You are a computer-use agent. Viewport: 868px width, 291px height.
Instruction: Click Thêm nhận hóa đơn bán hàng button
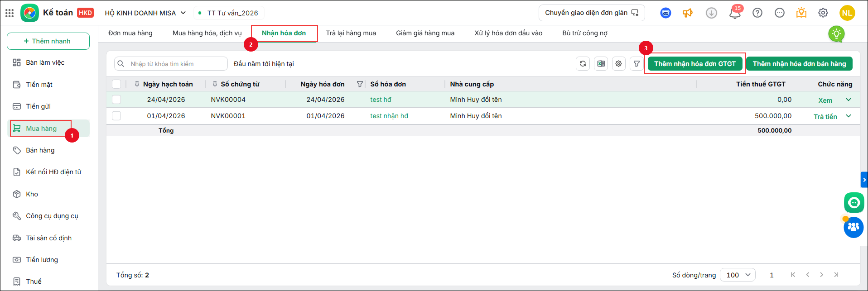click(x=799, y=64)
